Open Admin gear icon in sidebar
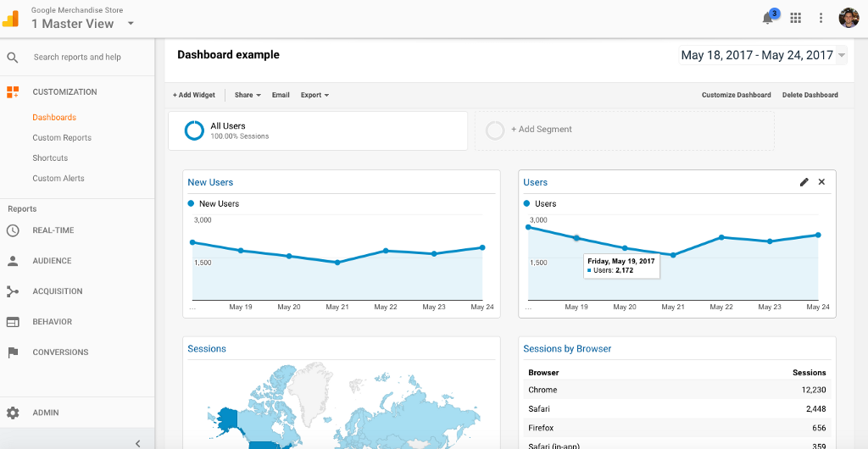The width and height of the screenshot is (868, 449). [13, 413]
